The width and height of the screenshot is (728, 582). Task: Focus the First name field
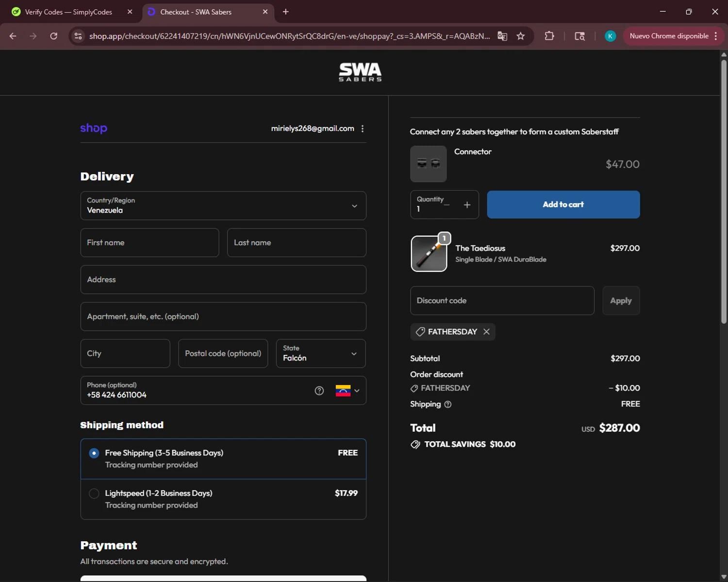[x=149, y=242]
